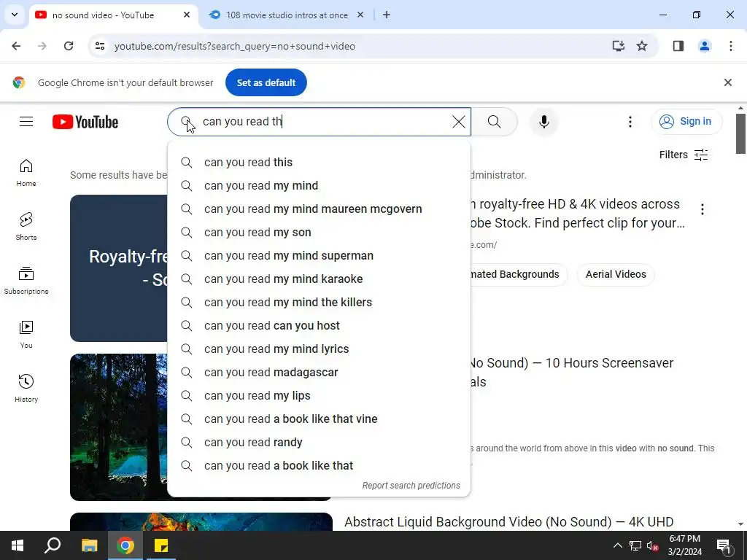
Task: Open Sticky Notes from taskbar
Action: point(161,545)
